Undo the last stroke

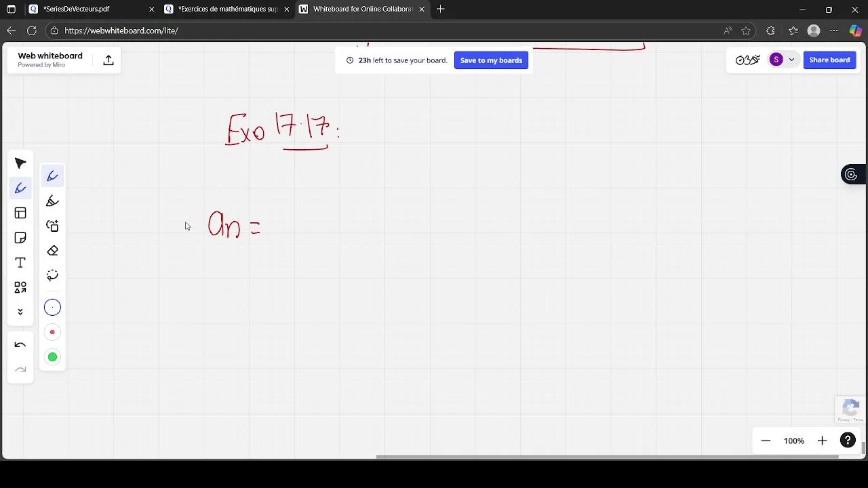point(20,345)
